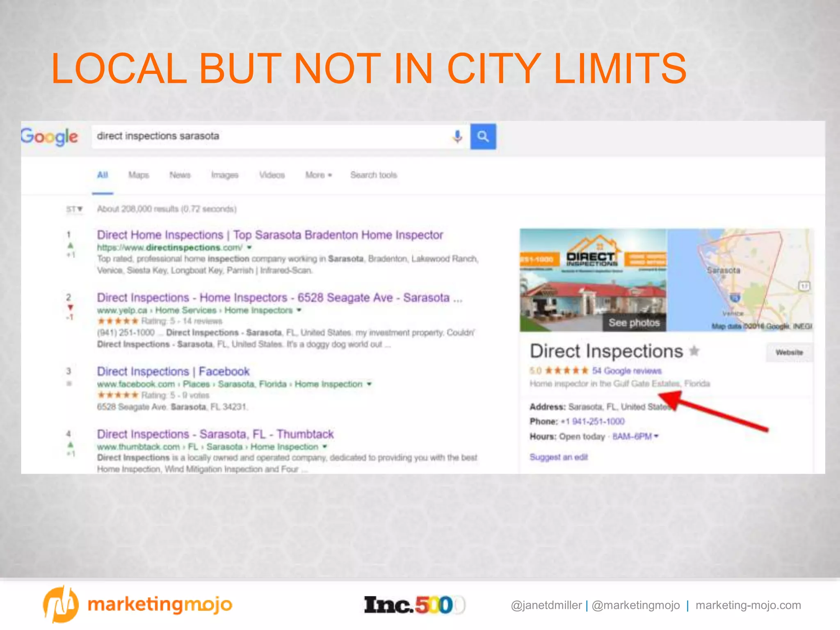This screenshot has width=840, height=630.
Task: Click the microphone voice search icon
Action: pyautogui.click(x=457, y=136)
